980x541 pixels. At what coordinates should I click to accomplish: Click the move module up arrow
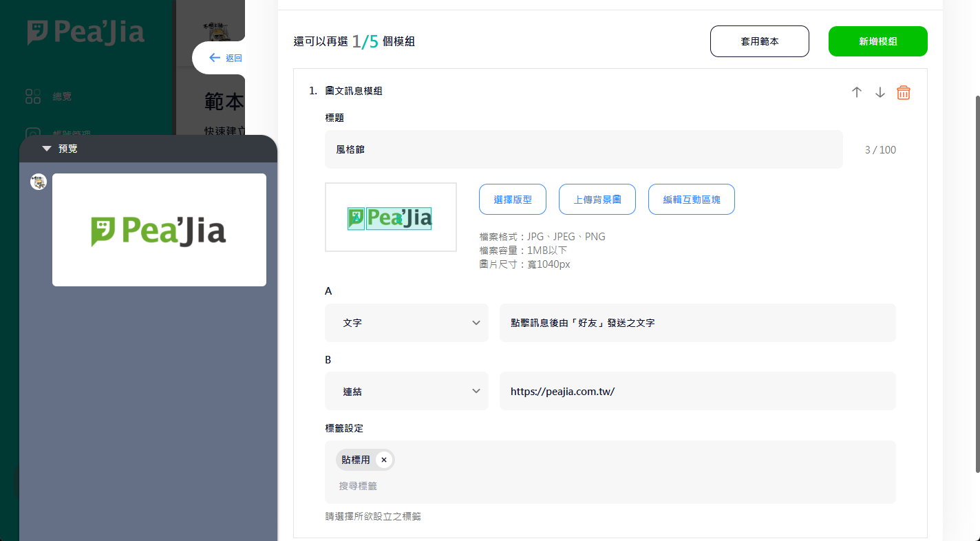coord(857,92)
